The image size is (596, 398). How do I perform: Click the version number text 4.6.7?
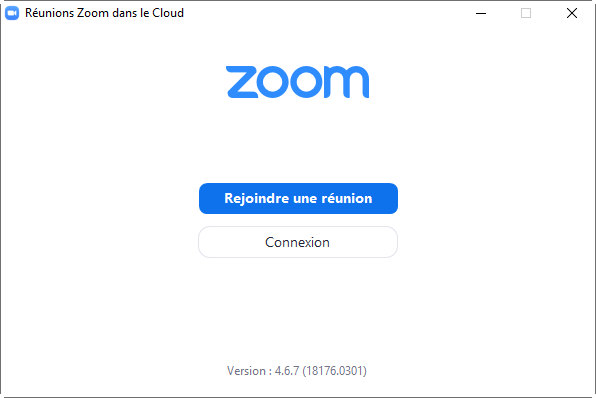(287, 371)
